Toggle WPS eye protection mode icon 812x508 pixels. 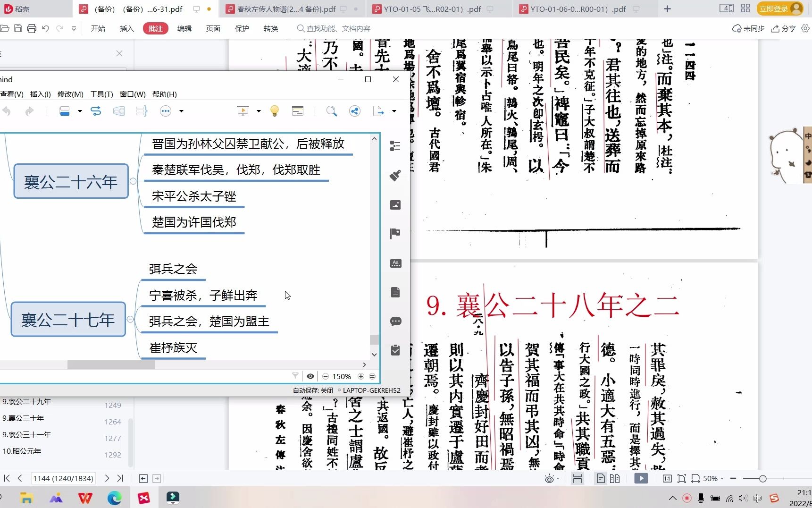coord(549,479)
